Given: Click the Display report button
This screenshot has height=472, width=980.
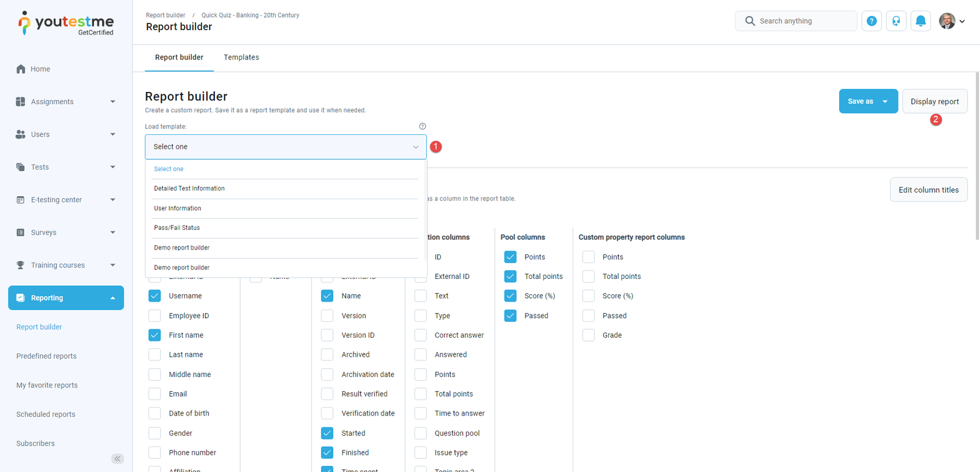Looking at the screenshot, I should click(x=934, y=102).
